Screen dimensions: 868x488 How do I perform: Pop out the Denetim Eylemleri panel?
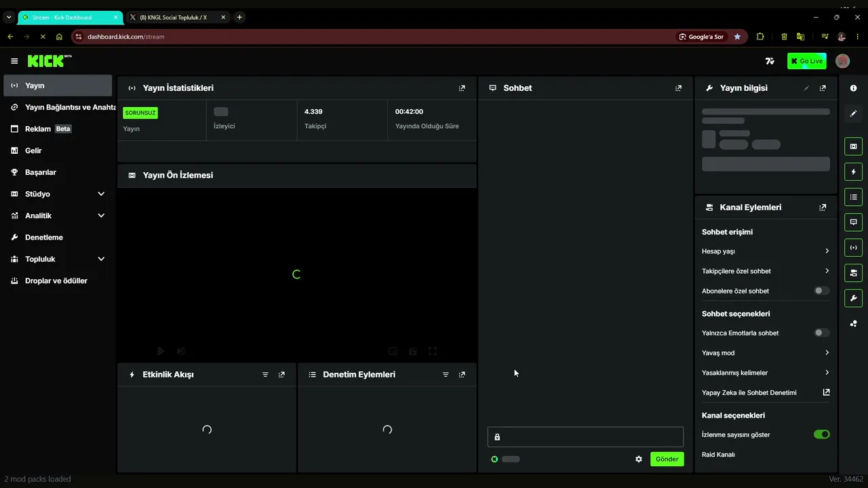click(x=462, y=374)
